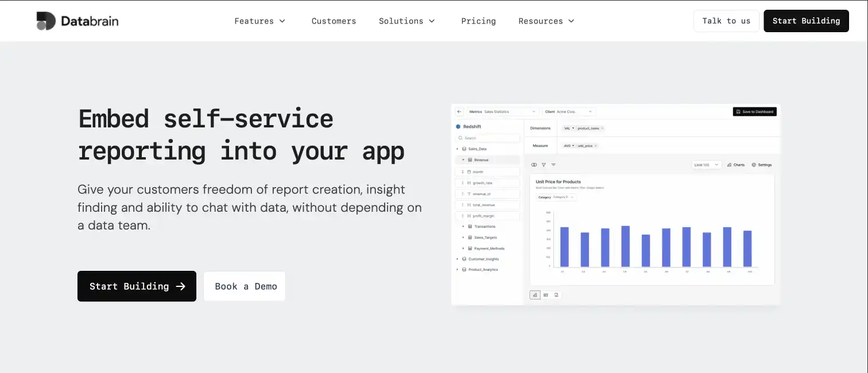Switch to table view icon below chart
This screenshot has height=373, width=868.
click(546, 295)
